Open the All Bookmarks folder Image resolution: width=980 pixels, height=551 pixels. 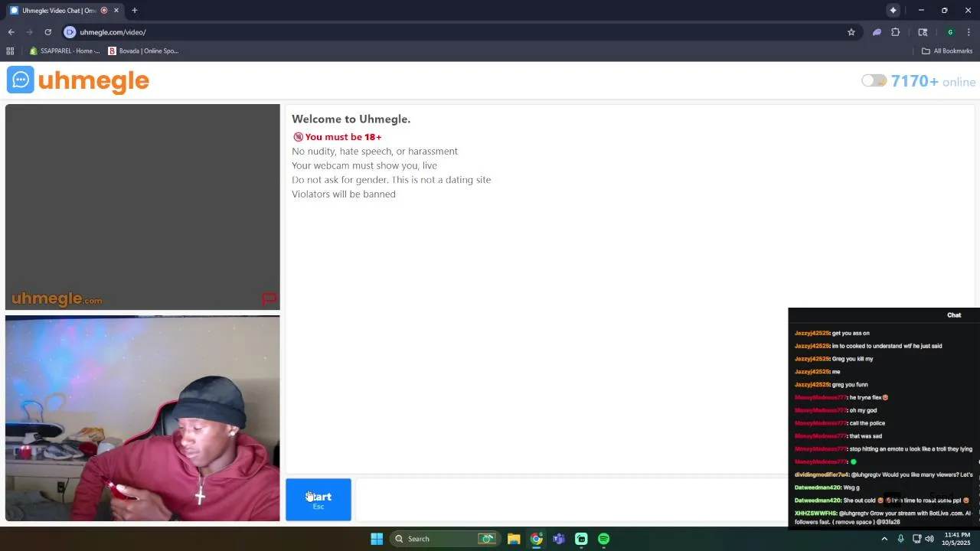pyautogui.click(x=947, y=51)
